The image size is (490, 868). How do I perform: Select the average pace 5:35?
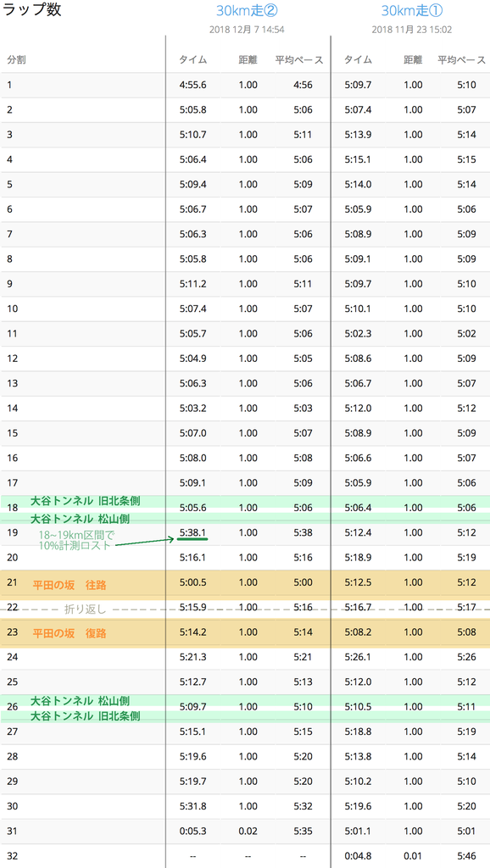click(x=303, y=832)
